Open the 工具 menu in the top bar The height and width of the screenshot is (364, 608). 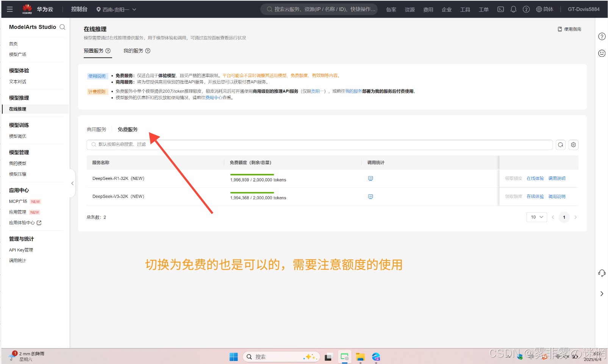pos(465,9)
